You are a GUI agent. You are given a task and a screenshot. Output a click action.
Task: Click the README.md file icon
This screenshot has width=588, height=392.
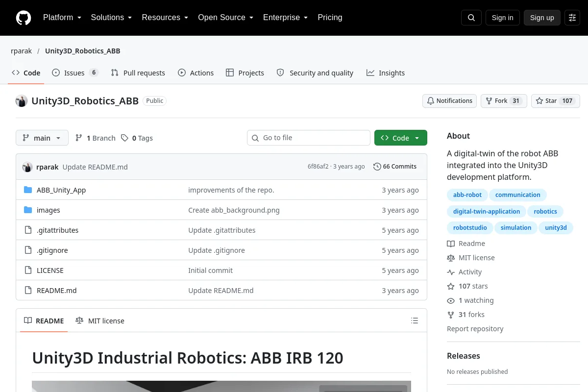(28, 291)
